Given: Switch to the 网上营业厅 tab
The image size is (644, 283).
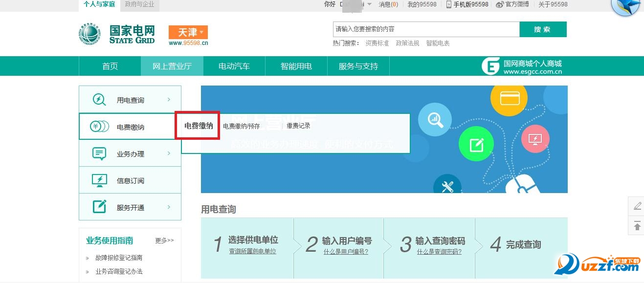Looking at the screenshot, I should coord(172,65).
